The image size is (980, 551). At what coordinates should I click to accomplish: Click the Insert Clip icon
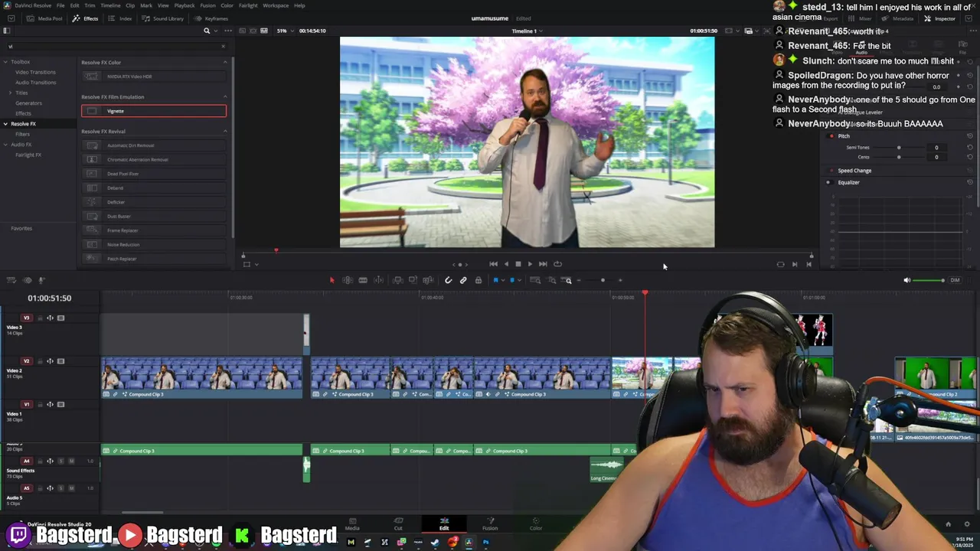point(397,280)
